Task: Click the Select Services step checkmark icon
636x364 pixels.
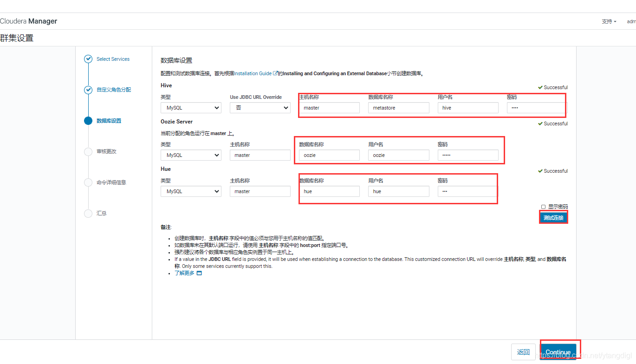Action: (x=88, y=59)
